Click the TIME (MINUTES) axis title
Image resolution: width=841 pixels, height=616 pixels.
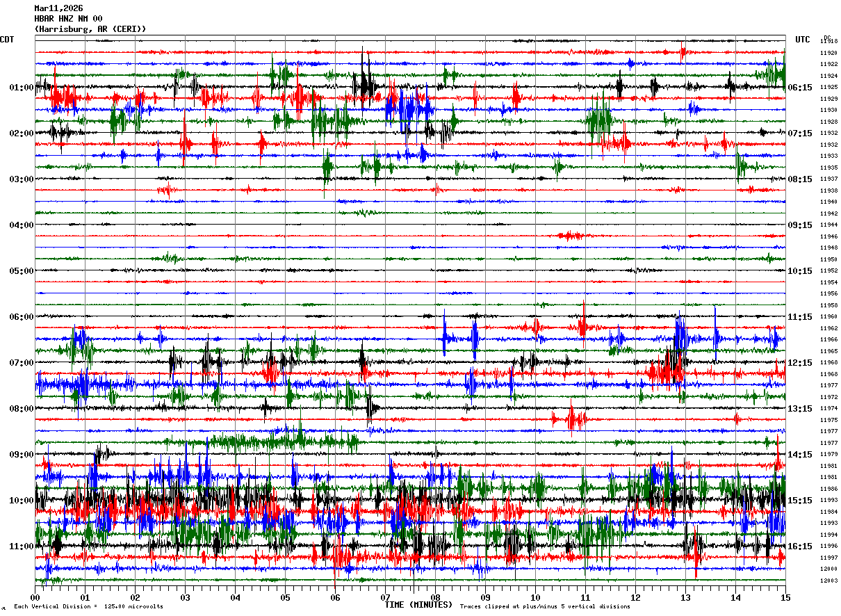(418, 605)
